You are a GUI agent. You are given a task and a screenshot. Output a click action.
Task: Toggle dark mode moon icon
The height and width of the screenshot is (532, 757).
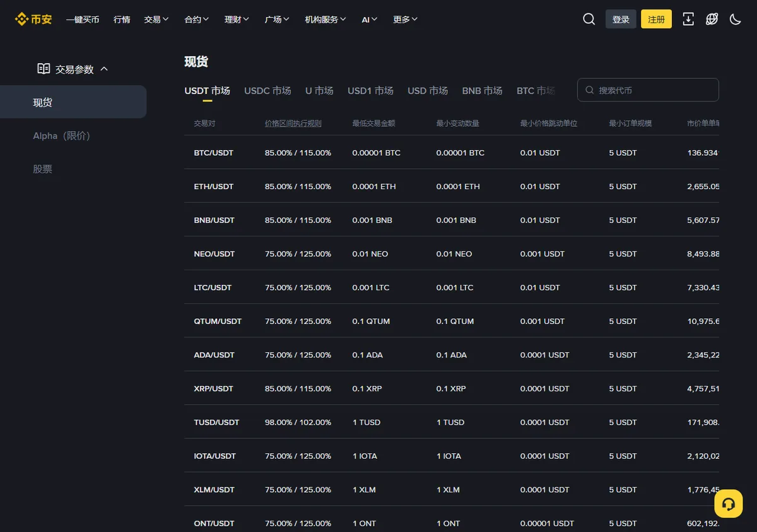click(x=735, y=19)
